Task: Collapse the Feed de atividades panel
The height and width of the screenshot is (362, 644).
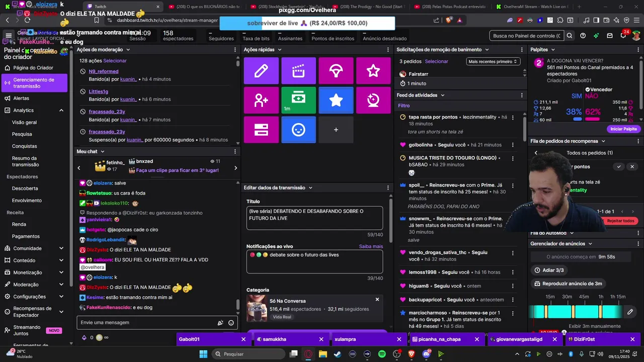Action: (x=443, y=95)
